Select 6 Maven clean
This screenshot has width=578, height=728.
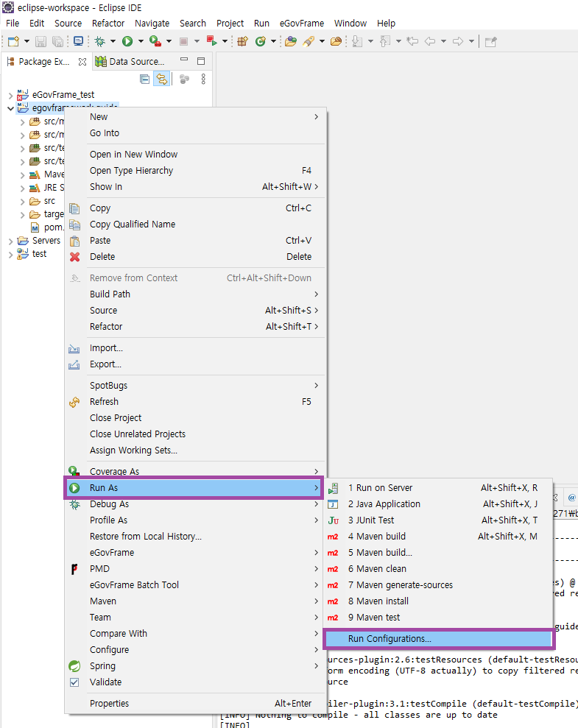click(439, 569)
